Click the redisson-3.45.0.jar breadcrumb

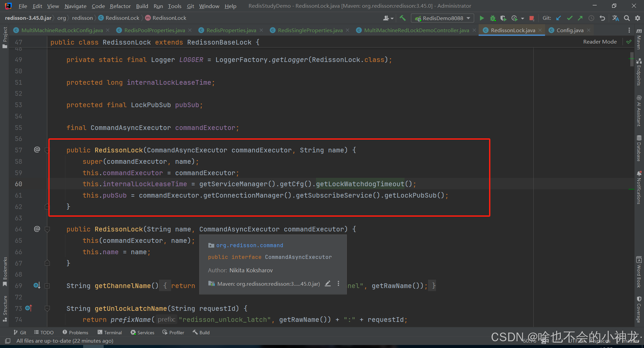[28, 18]
